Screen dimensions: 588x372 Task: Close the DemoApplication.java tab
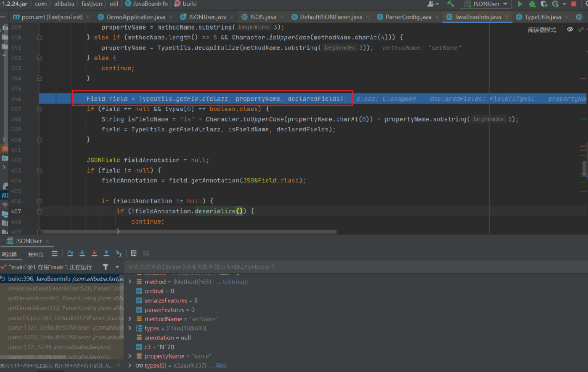tap(170, 17)
